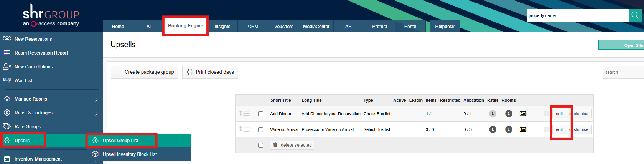Screen dimensions: 644x164
Task: Click edit for Wine on Arrival
Action: (x=559, y=129)
